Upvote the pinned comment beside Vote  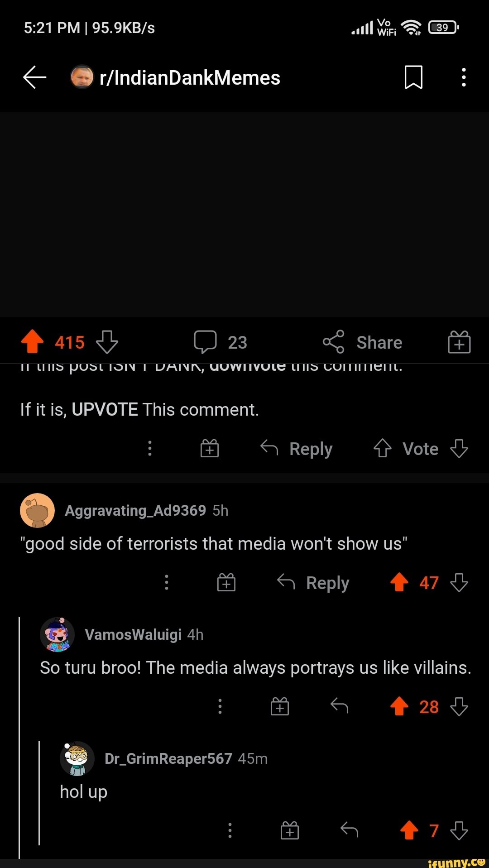coord(382,448)
